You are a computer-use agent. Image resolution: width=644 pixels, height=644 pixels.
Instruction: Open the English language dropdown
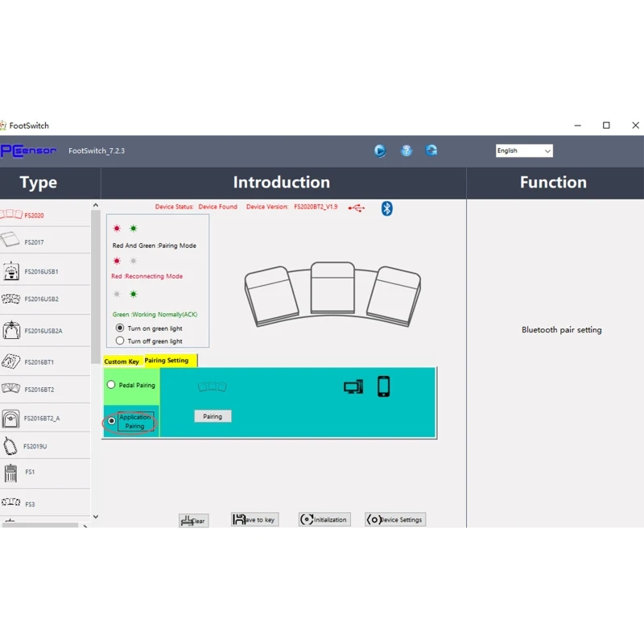[524, 151]
